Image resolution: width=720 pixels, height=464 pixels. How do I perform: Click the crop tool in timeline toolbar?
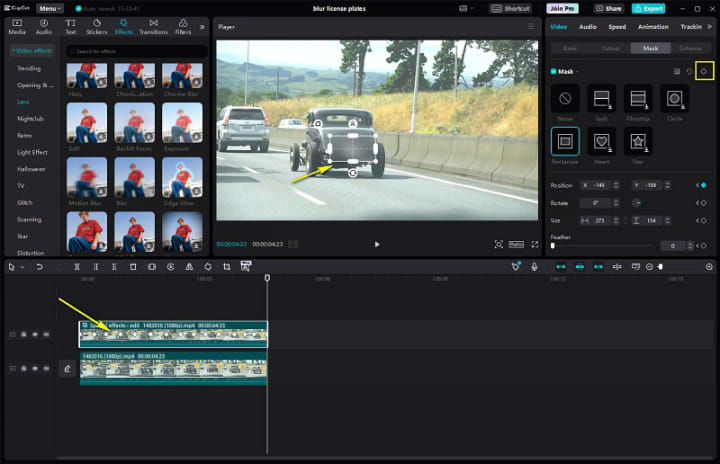click(x=227, y=267)
